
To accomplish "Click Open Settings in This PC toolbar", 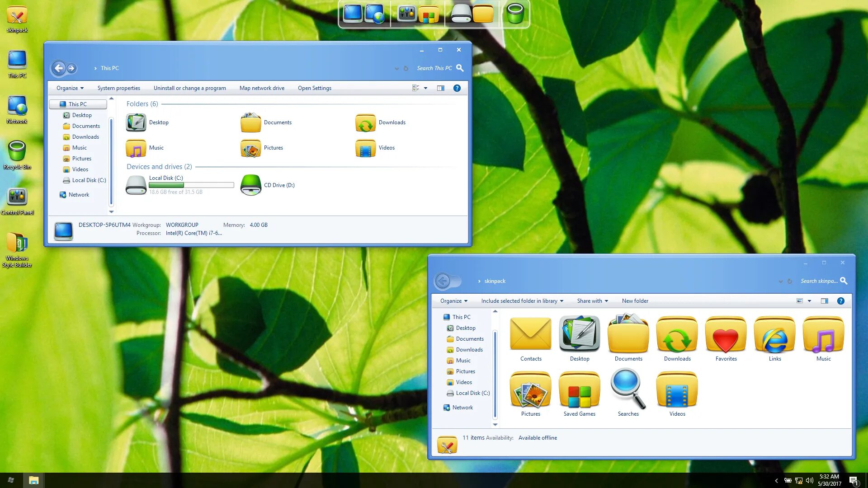I will (x=315, y=88).
